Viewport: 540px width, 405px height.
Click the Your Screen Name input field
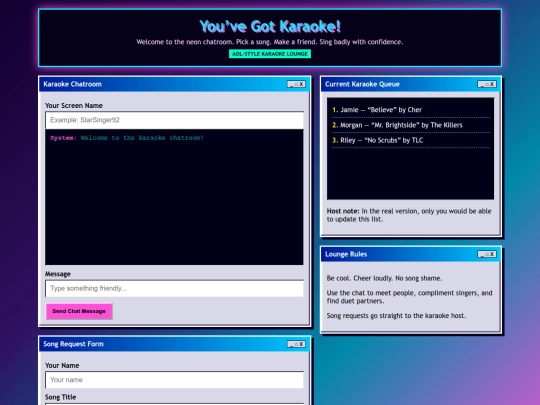[174, 120]
